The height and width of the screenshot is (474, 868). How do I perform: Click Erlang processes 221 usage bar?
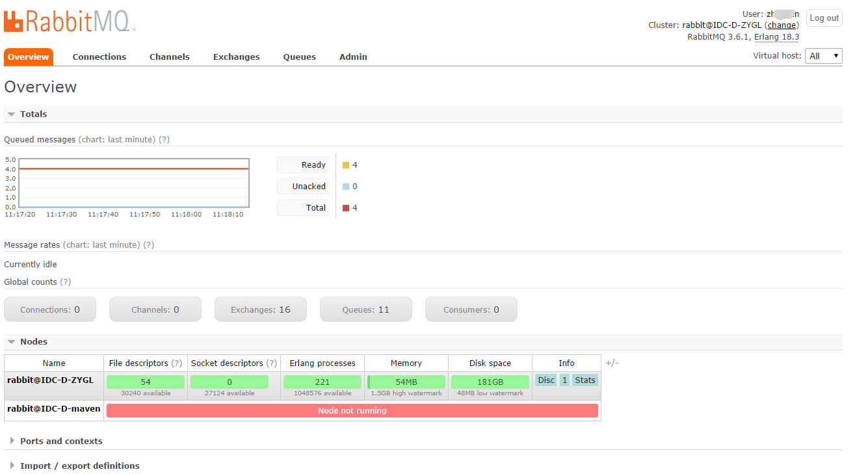(322, 382)
